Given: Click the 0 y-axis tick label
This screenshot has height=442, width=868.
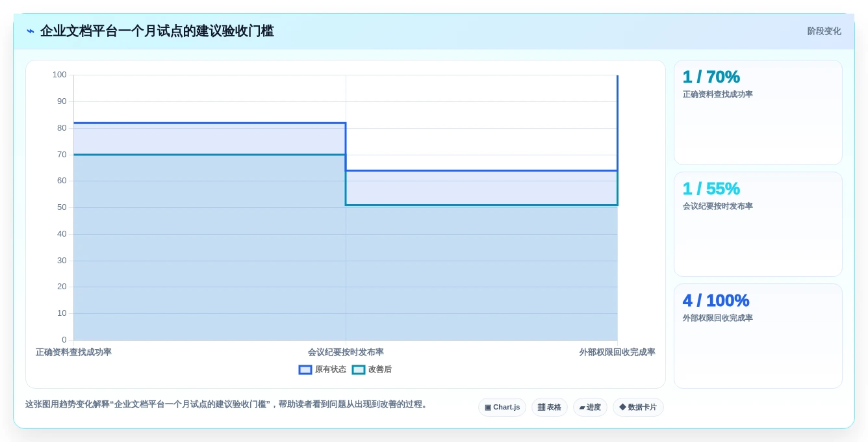Looking at the screenshot, I should [x=64, y=340].
